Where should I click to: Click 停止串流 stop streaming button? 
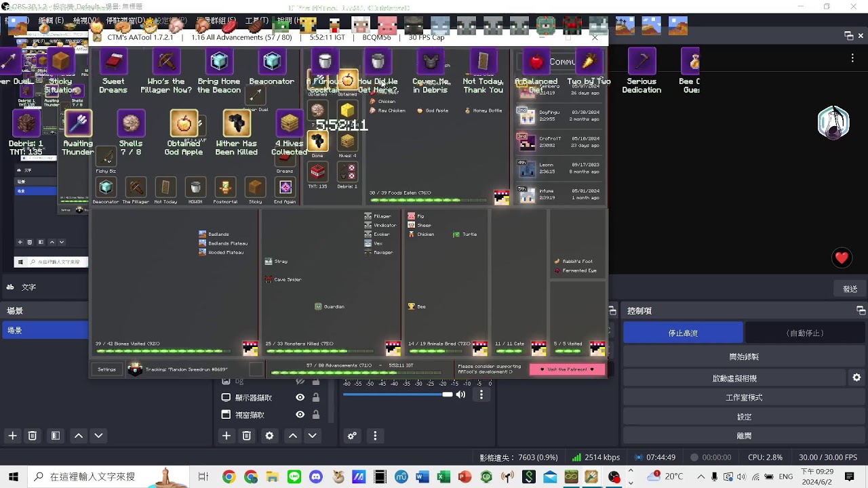pyautogui.click(x=683, y=333)
